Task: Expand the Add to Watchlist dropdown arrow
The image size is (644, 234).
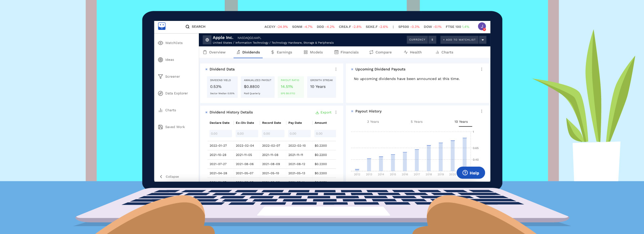Action: tap(483, 40)
